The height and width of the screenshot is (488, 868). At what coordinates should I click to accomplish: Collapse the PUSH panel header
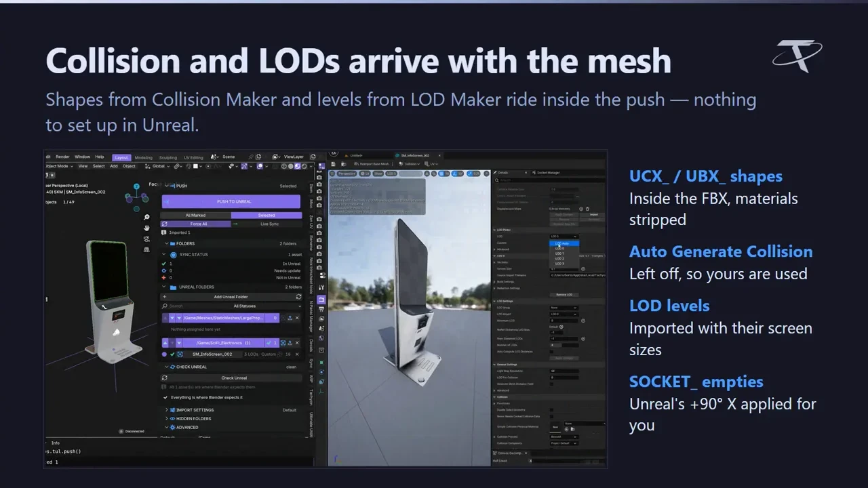pos(231,186)
